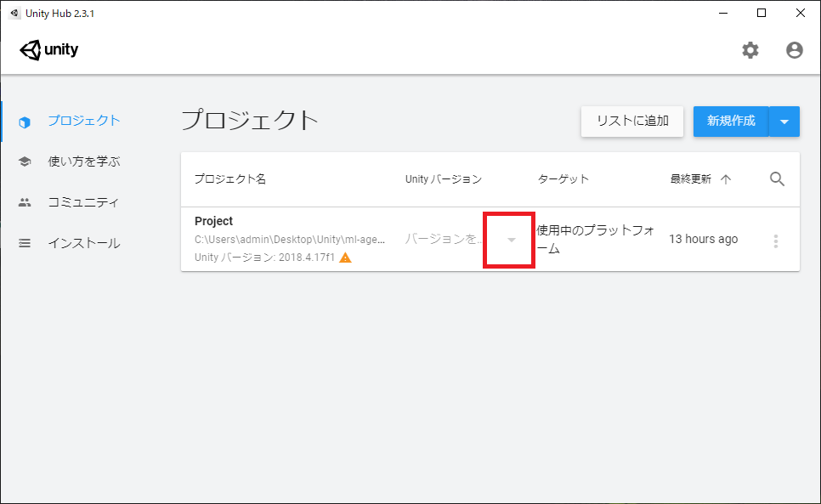This screenshot has height=504, width=821.
Task: Click the 新規作成 button
Action: [731, 122]
